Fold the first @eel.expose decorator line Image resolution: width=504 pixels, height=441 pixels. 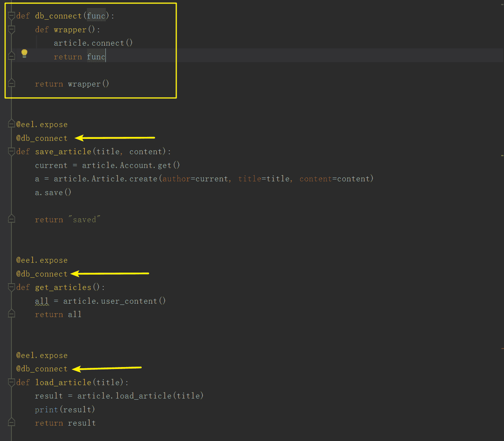tap(11, 125)
